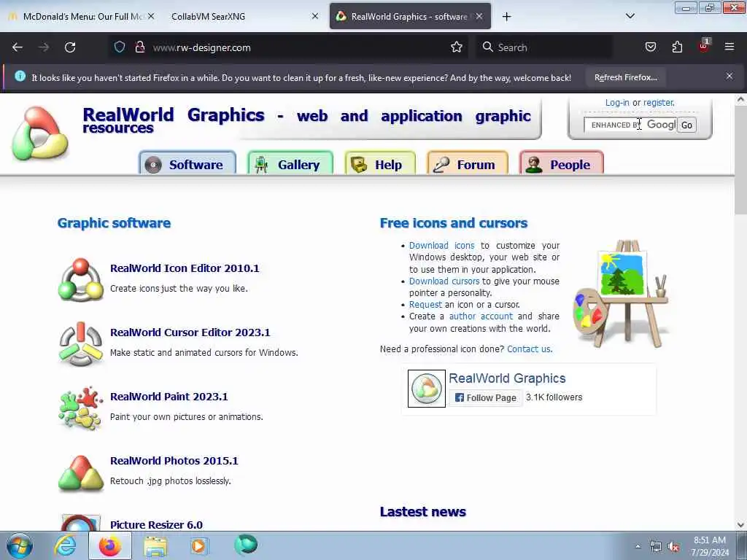The height and width of the screenshot is (560, 747).
Task: Open Windows Media Player from taskbar
Action: click(x=198, y=545)
